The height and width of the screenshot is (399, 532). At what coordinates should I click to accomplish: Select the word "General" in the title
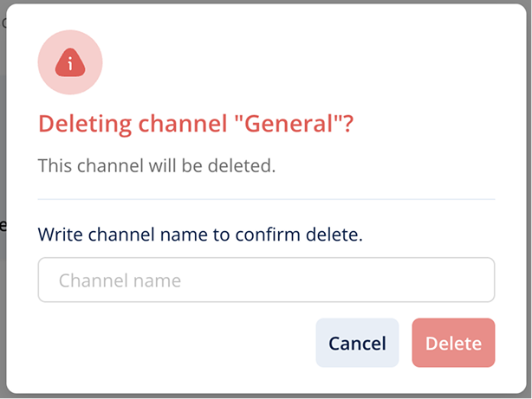(289, 124)
